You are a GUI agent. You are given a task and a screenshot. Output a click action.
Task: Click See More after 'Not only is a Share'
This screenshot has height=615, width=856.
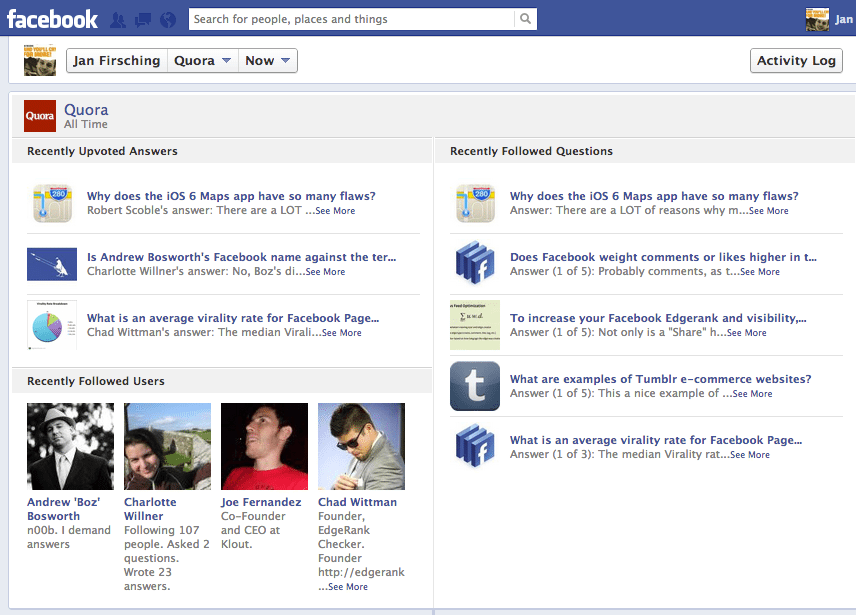(747, 333)
